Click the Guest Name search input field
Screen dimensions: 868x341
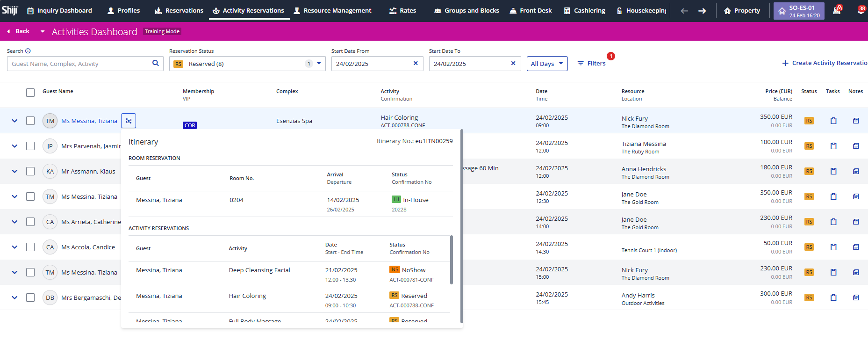[79, 64]
